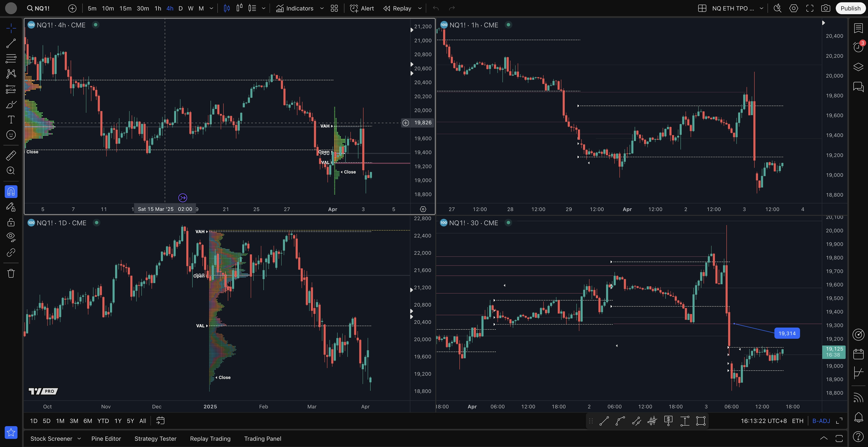Open the Pine Editor tab

[106, 439]
